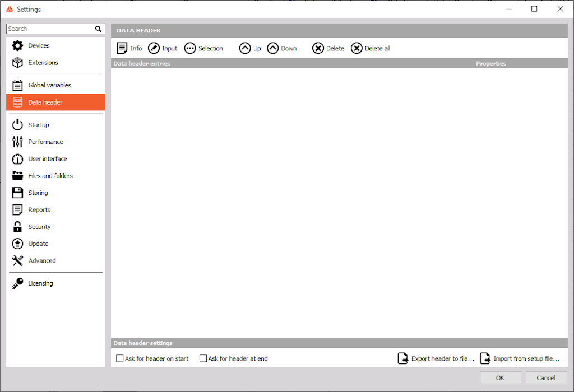The height and width of the screenshot is (392, 574).
Task: Add an Input header entry
Action: point(163,48)
